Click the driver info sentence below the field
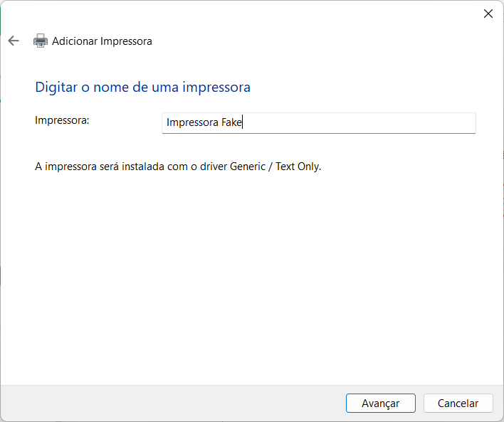 (x=178, y=167)
